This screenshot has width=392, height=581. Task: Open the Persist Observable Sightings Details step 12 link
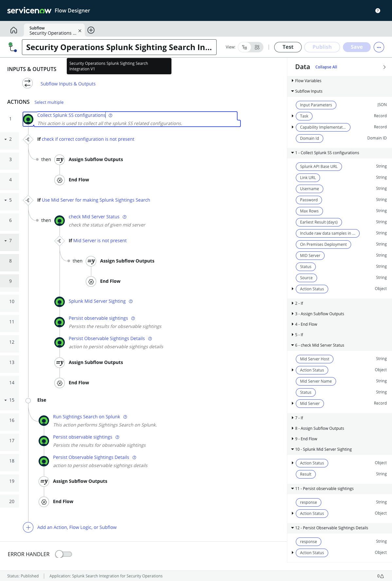coord(107,338)
